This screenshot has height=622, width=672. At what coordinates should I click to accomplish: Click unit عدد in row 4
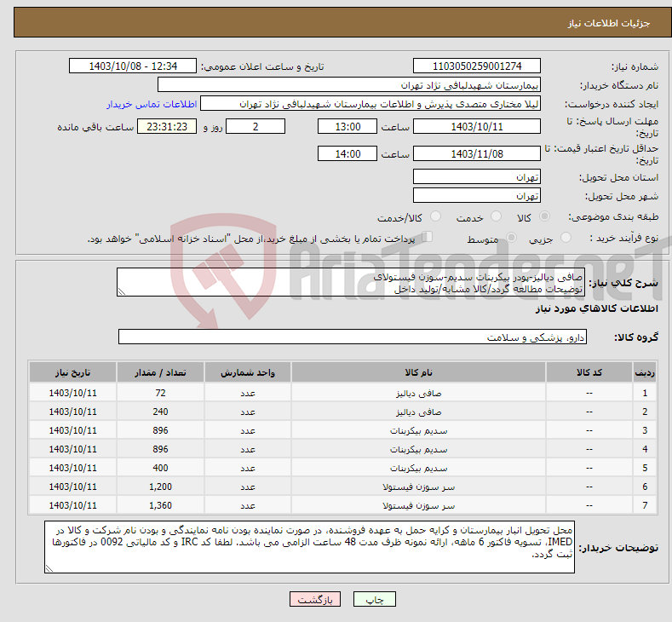(248, 449)
